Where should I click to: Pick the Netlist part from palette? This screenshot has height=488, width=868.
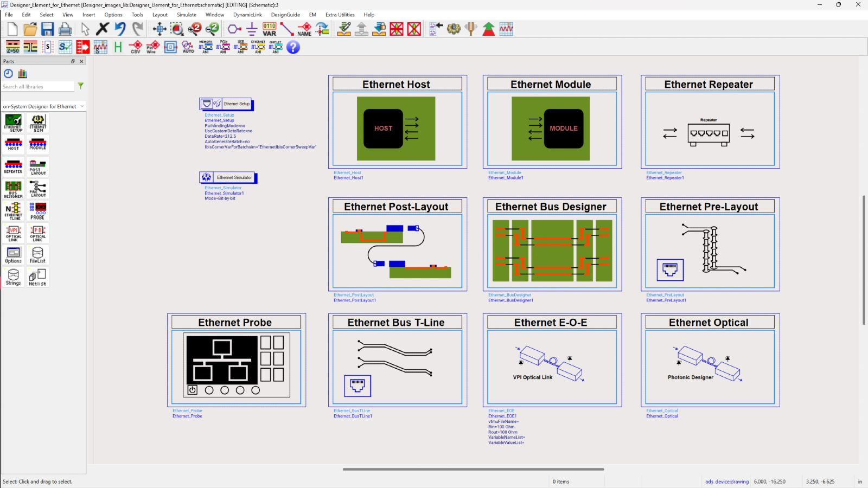pos(38,277)
